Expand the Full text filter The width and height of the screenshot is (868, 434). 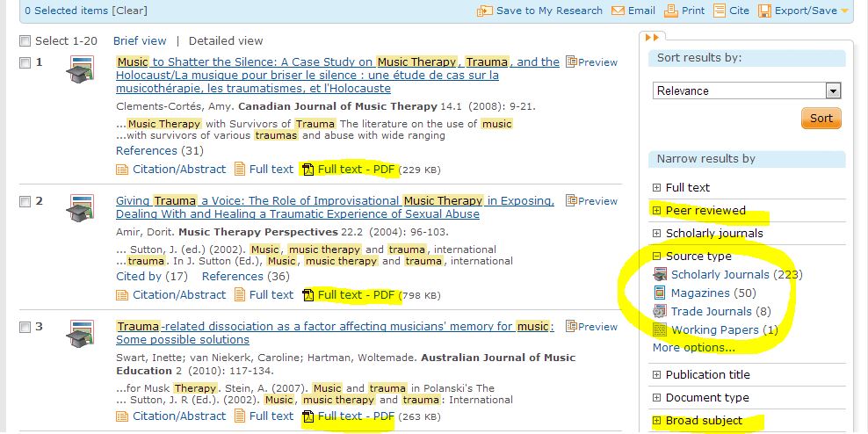click(x=656, y=188)
